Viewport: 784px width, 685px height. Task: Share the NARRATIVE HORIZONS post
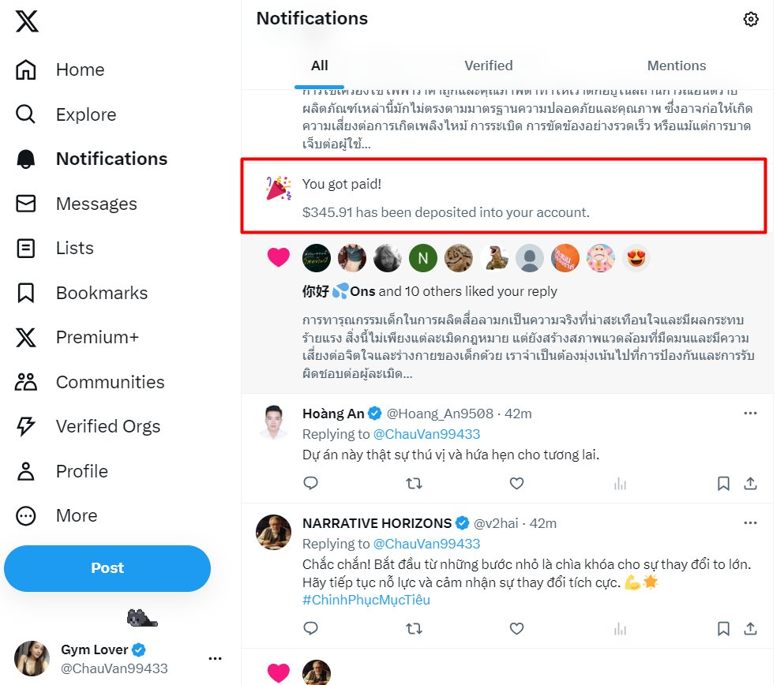[751, 629]
